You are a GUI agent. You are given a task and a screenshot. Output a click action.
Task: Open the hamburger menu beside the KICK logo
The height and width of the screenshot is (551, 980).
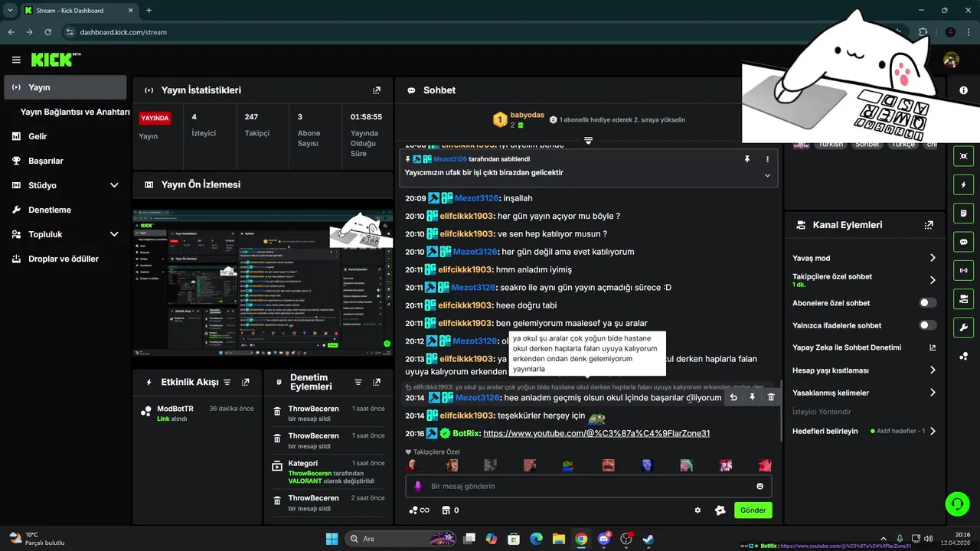click(x=16, y=60)
